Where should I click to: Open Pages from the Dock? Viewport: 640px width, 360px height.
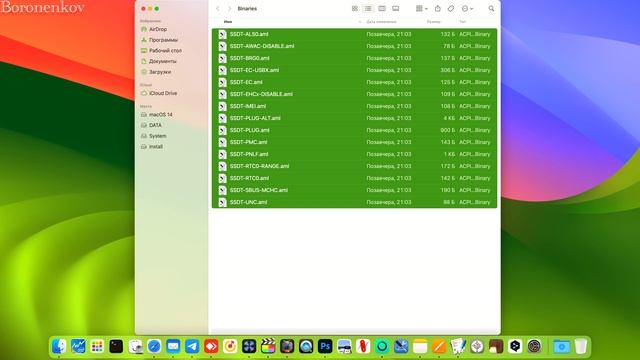point(439,347)
